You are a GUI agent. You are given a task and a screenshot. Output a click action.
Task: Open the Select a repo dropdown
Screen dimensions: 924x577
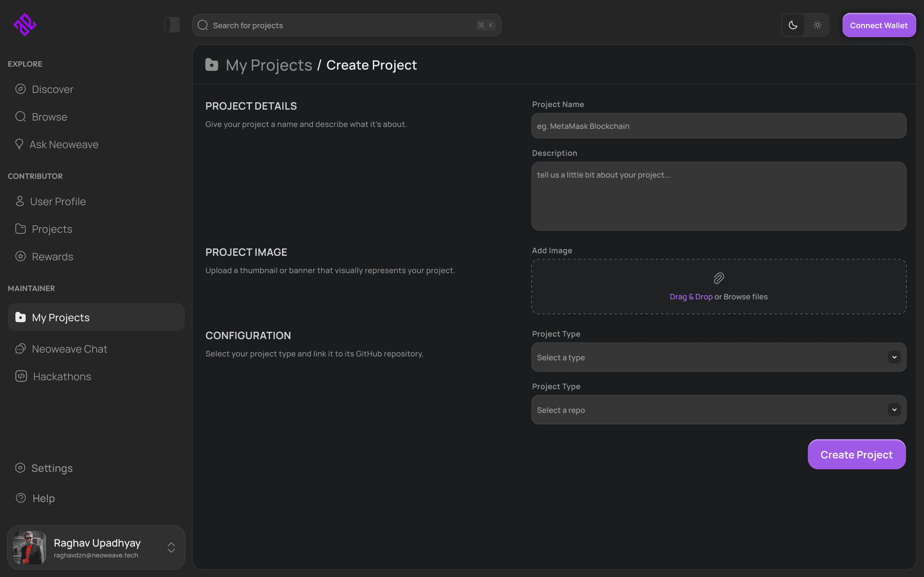[x=719, y=410]
